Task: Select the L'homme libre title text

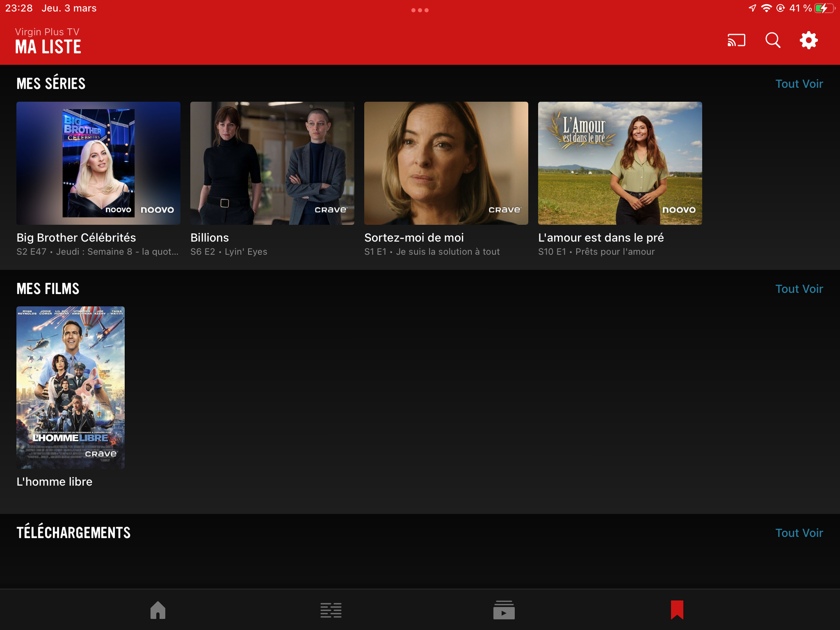Action: pos(55,482)
